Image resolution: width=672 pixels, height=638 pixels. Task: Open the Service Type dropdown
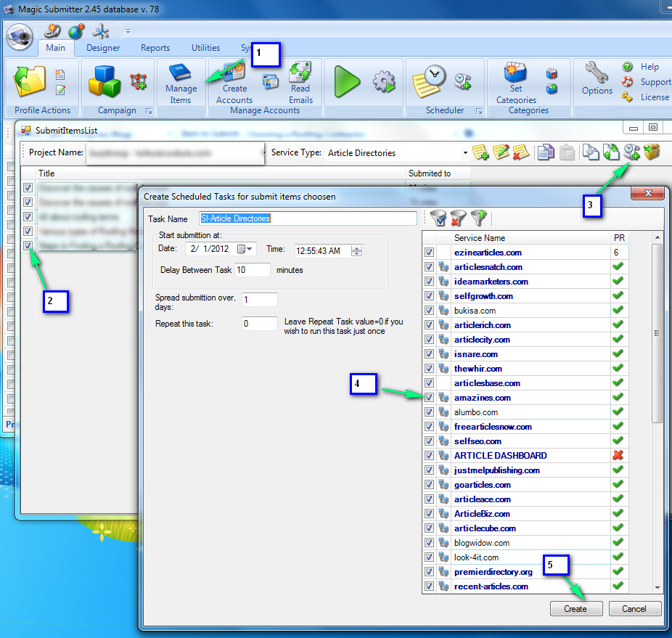click(x=465, y=152)
